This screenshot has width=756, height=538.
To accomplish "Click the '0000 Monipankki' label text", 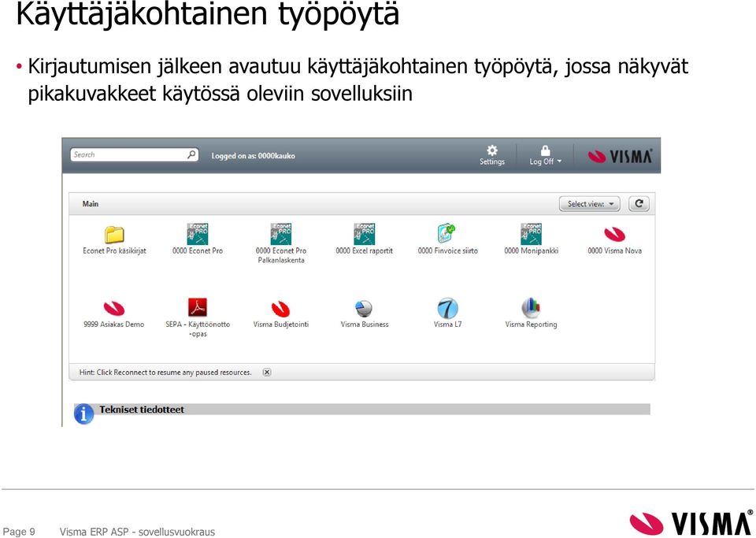I will (532, 250).
